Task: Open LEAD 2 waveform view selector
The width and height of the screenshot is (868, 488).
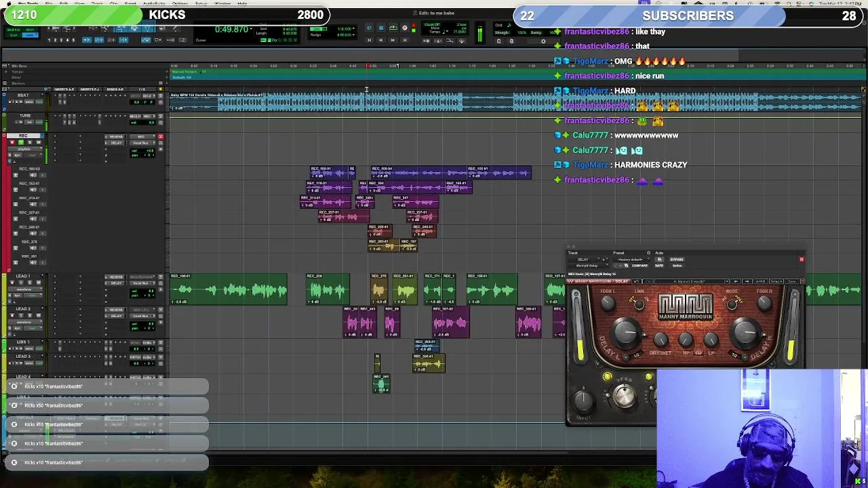Action: coord(25,322)
